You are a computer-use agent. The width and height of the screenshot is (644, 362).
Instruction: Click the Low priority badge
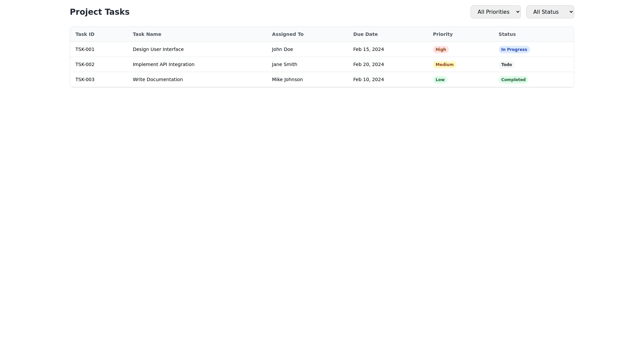pyautogui.click(x=440, y=80)
